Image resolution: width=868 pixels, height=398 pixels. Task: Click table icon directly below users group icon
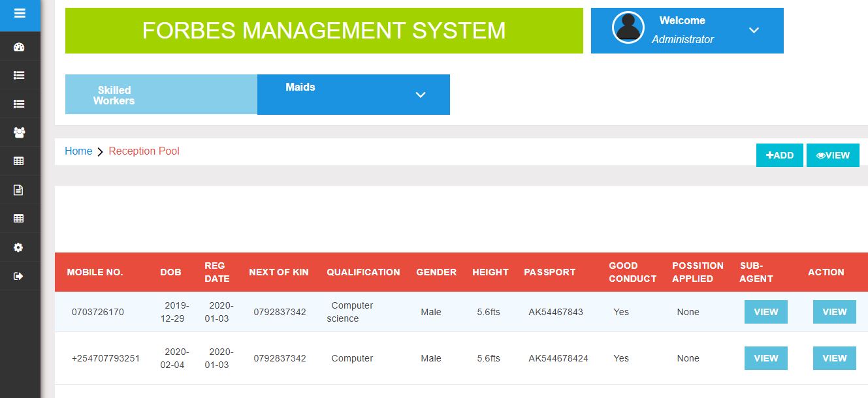click(x=19, y=161)
